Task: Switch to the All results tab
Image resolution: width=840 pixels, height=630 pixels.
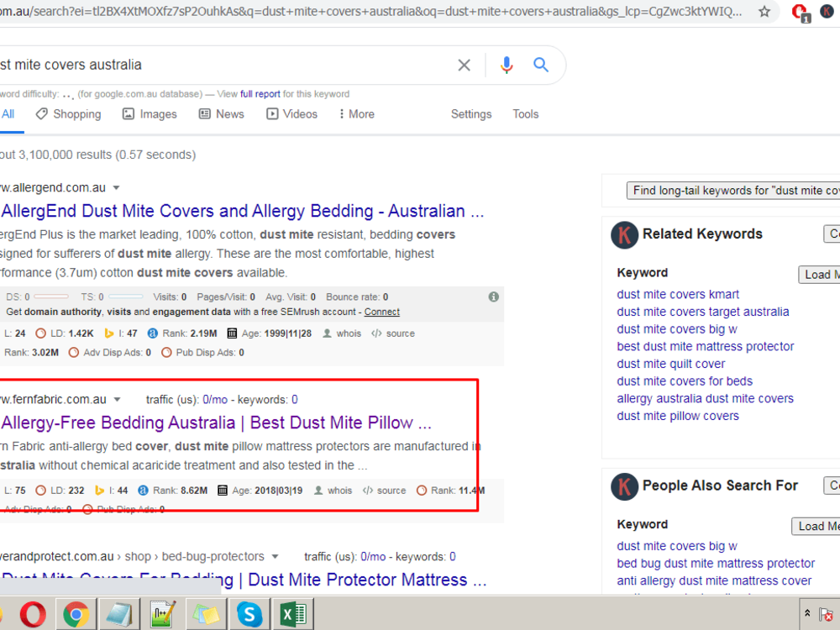Action: pos(8,114)
